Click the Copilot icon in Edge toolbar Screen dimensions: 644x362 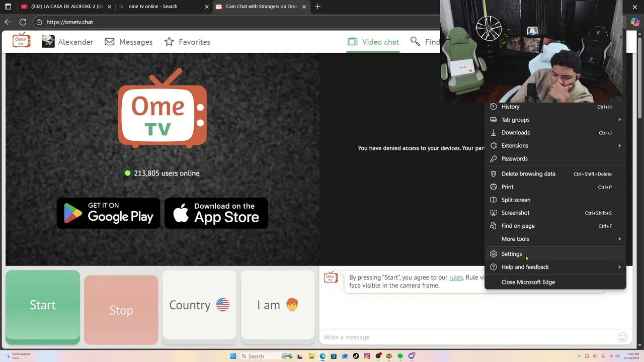[635, 22]
